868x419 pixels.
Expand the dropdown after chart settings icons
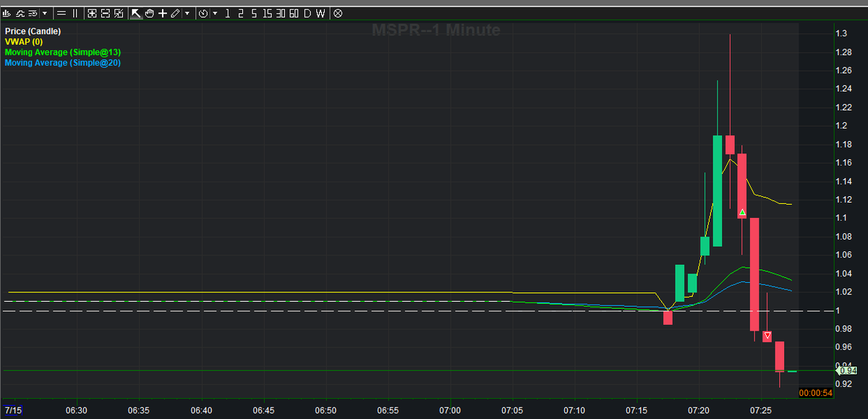coord(45,13)
